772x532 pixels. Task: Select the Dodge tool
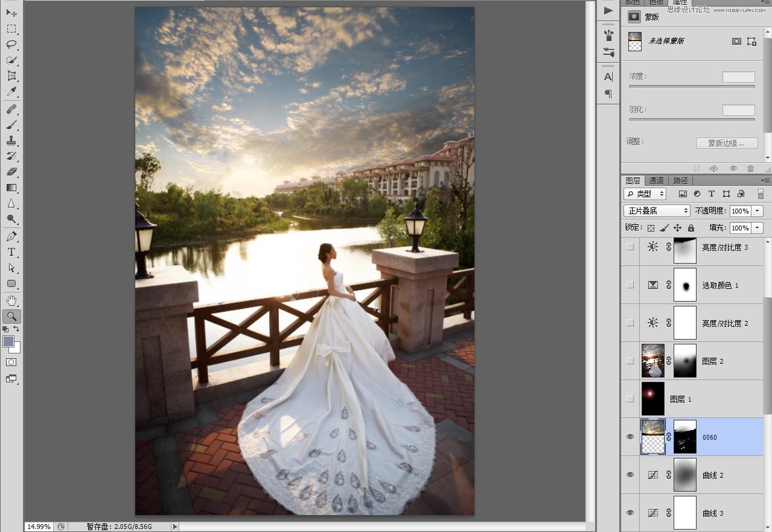[11, 219]
